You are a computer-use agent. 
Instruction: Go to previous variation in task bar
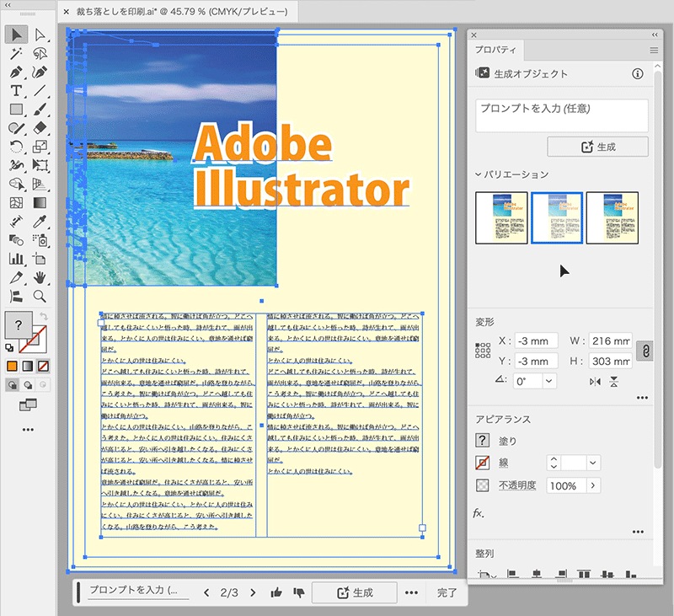pos(206,592)
